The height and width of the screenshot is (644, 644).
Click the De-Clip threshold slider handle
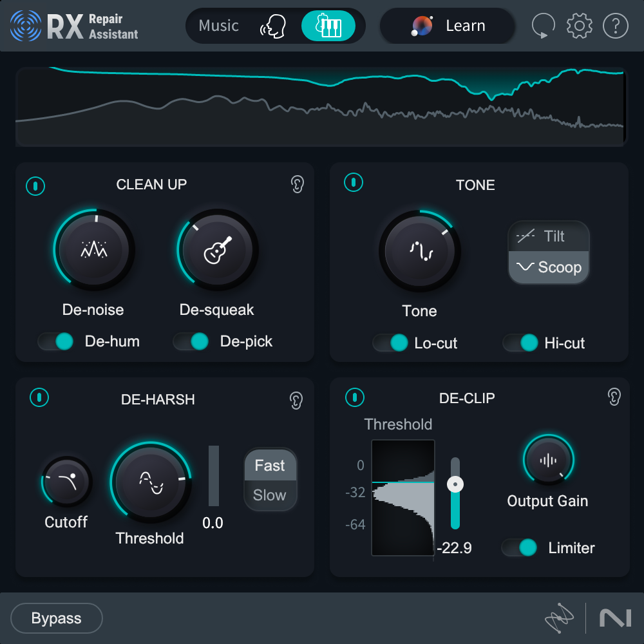(455, 484)
